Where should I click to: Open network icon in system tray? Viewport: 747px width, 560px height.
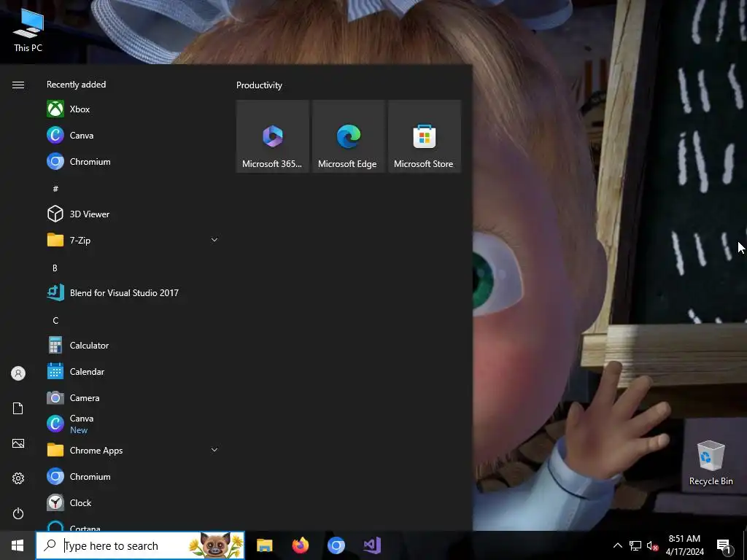point(635,545)
